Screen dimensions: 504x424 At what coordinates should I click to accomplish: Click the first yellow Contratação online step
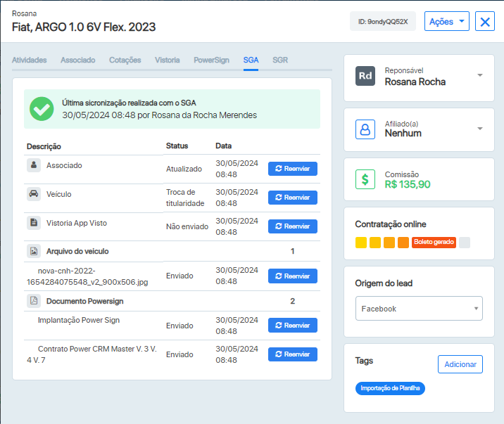click(x=361, y=243)
